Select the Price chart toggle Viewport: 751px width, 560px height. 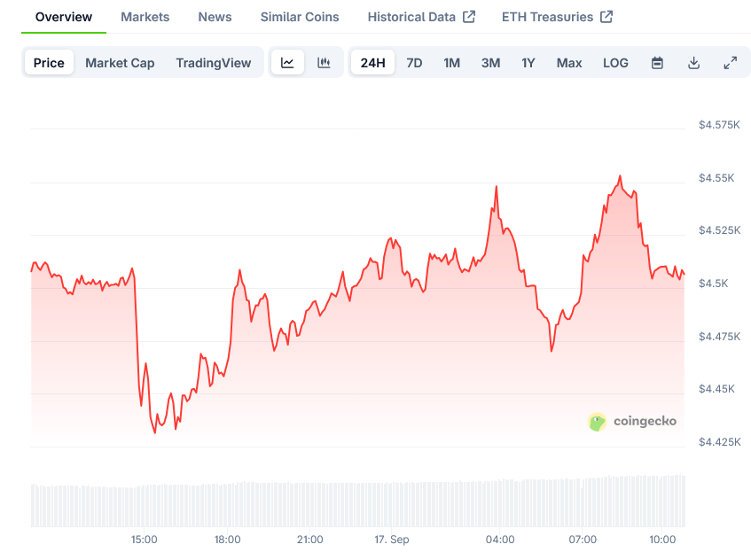point(49,63)
